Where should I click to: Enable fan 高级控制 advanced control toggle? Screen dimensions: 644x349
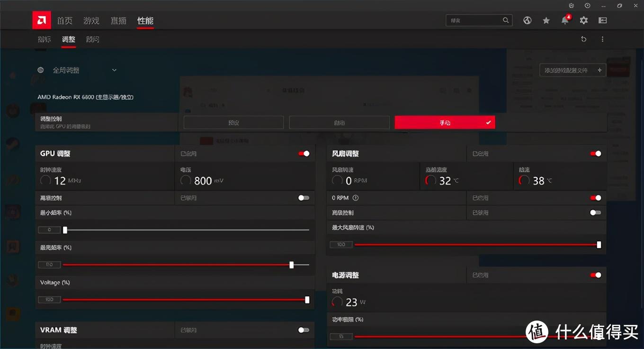click(x=596, y=212)
